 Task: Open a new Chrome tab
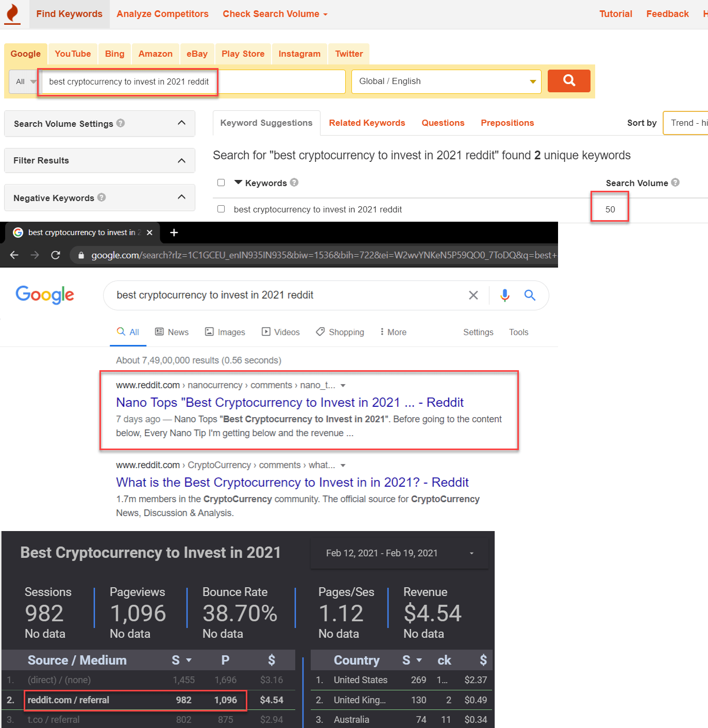pos(174,233)
